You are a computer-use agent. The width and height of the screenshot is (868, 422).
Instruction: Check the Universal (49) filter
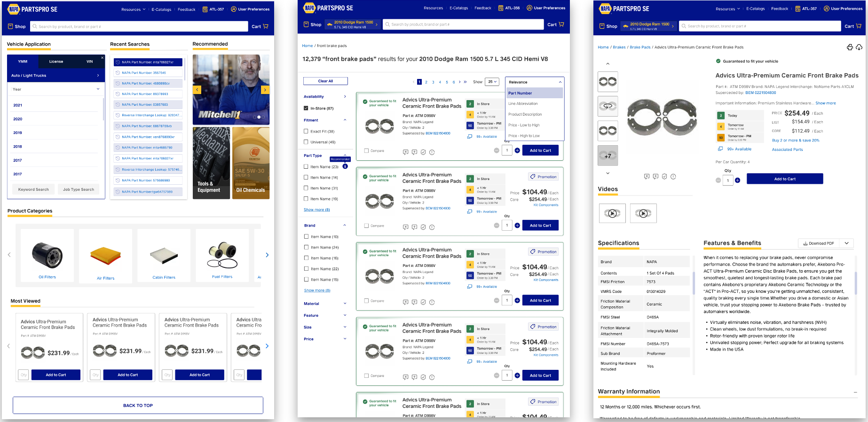[x=306, y=142]
